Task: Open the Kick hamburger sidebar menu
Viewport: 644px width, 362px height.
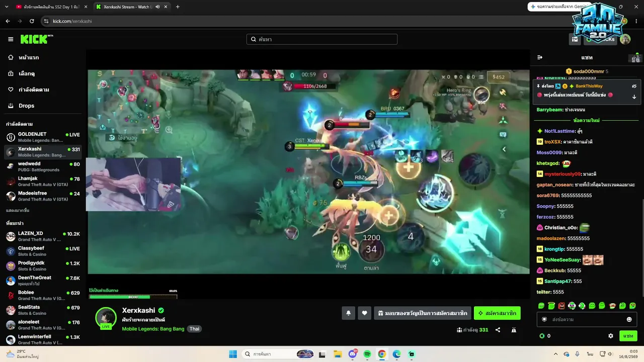Action: pyautogui.click(x=11, y=39)
